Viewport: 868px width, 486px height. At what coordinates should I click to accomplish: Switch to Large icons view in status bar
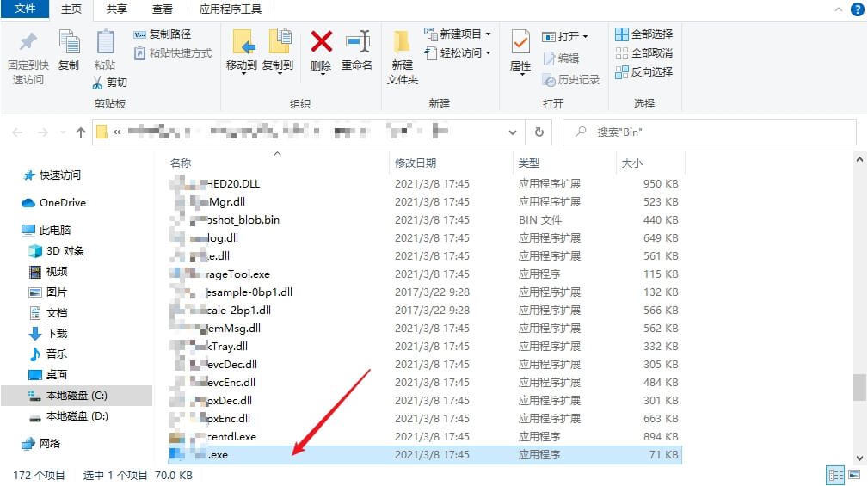pos(855,475)
